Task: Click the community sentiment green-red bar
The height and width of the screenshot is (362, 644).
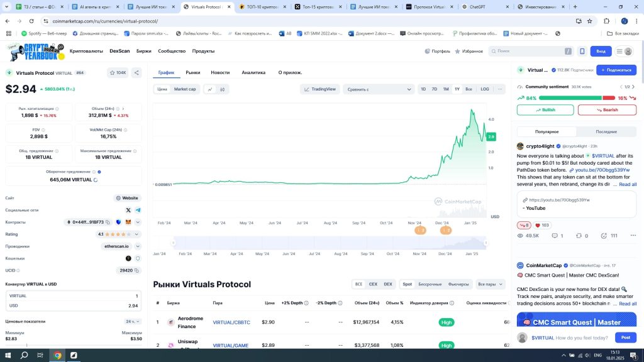Action: click(577, 98)
